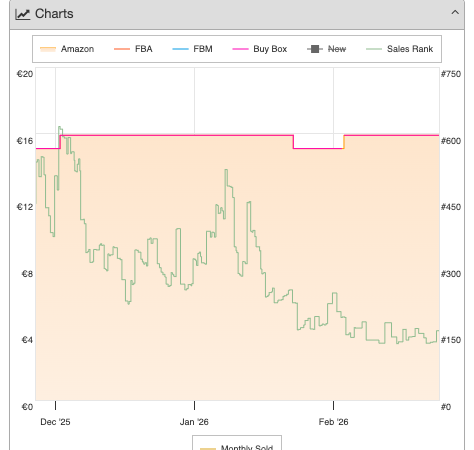Click the #300 rank axis label
474x450 pixels.
(x=451, y=274)
